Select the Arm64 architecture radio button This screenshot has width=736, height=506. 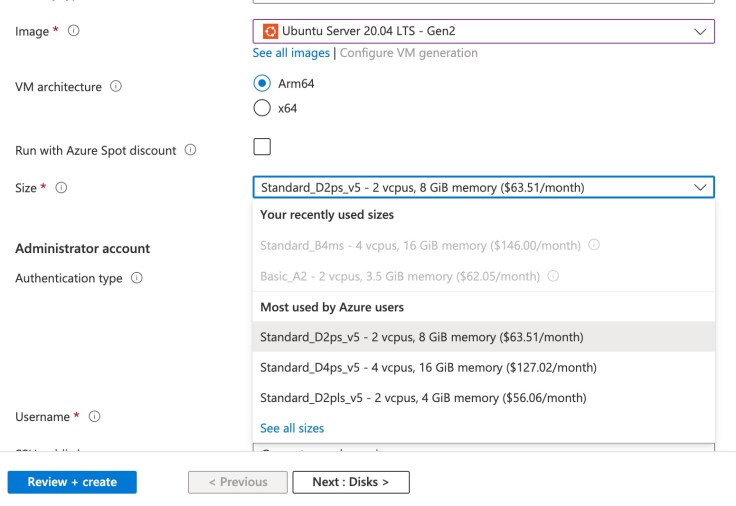click(262, 84)
